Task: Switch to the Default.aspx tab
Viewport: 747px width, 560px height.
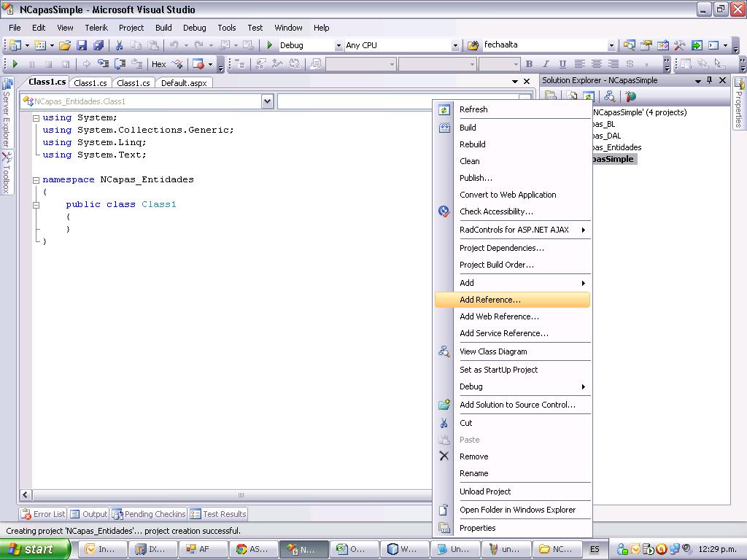Action: 183,82
